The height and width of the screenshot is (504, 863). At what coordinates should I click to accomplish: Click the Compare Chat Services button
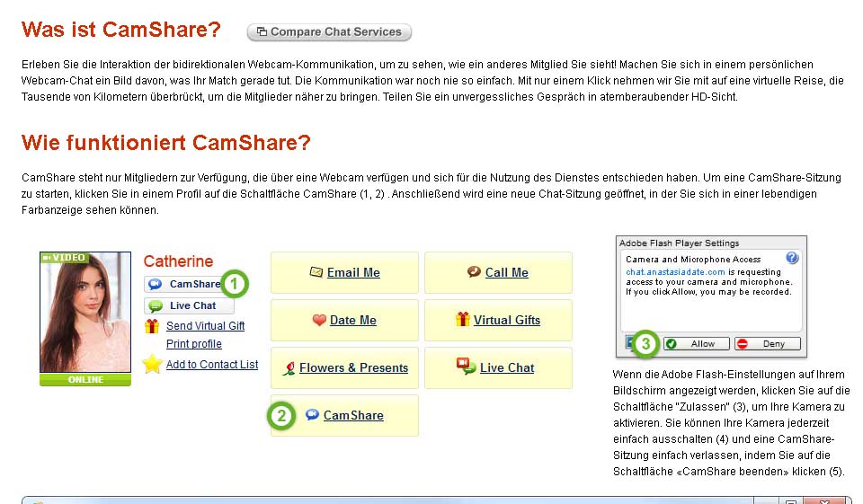click(x=329, y=32)
